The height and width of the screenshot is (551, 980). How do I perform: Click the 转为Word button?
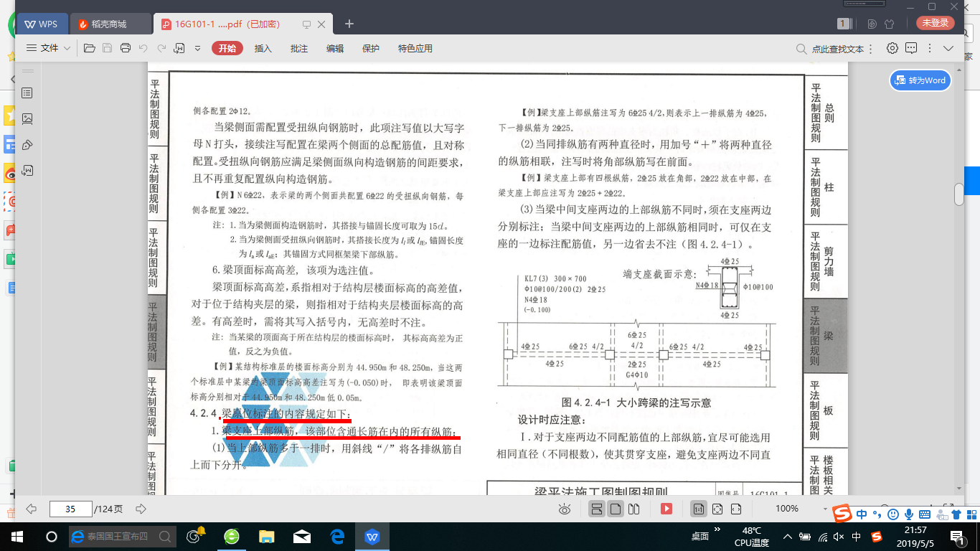point(920,80)
